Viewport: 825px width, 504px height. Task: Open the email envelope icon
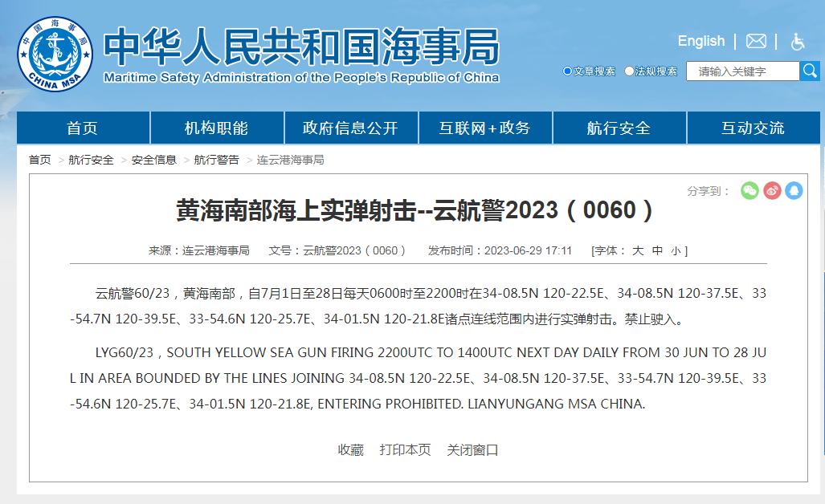tap(756, 41)
